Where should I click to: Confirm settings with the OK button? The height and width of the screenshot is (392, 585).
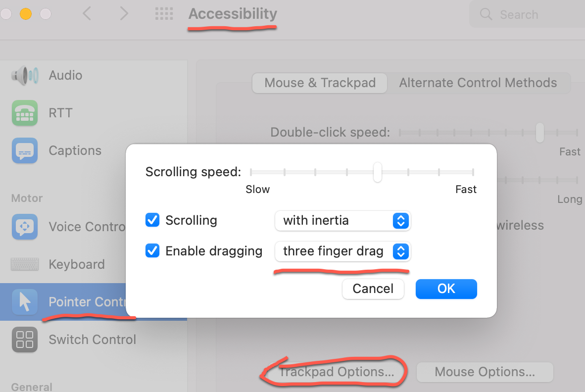pos(446,289)
